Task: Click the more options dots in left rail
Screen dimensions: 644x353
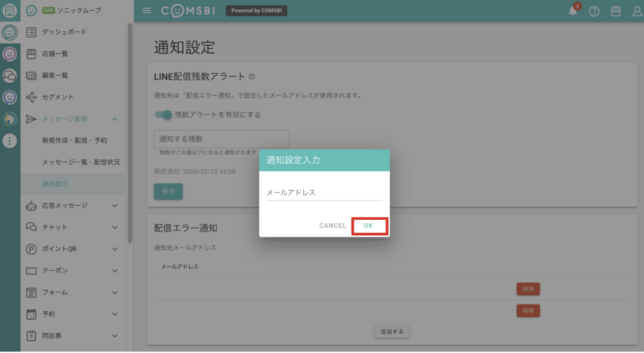Action: coord(10,141)
